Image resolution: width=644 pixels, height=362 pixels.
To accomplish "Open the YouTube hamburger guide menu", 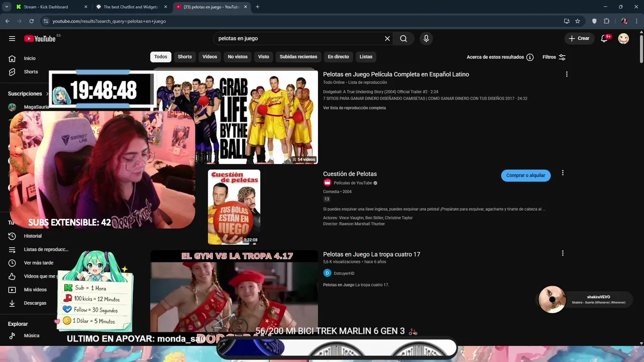I will (x=12, y=39).
